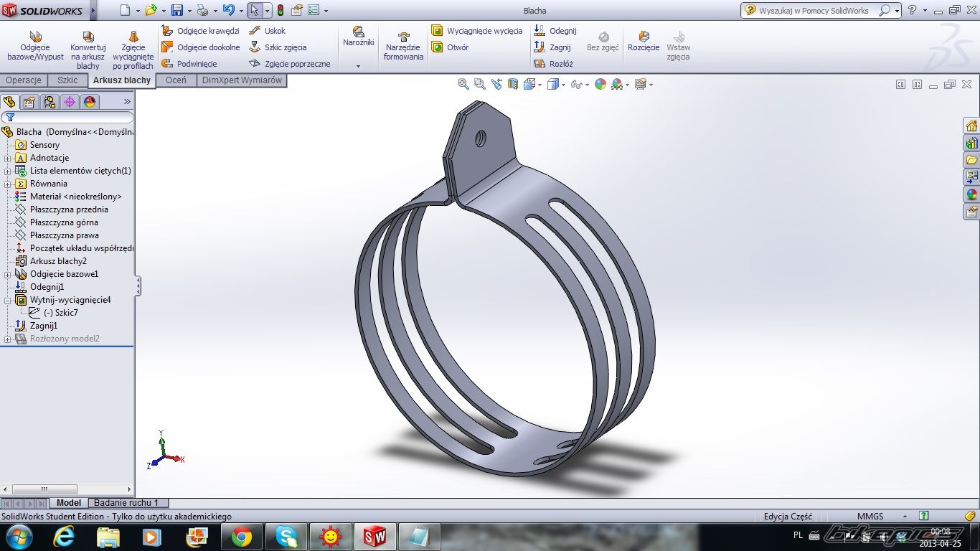
Task: Click the Odgięcie bazowe/Wypust tool
Action: pos(35,47)
